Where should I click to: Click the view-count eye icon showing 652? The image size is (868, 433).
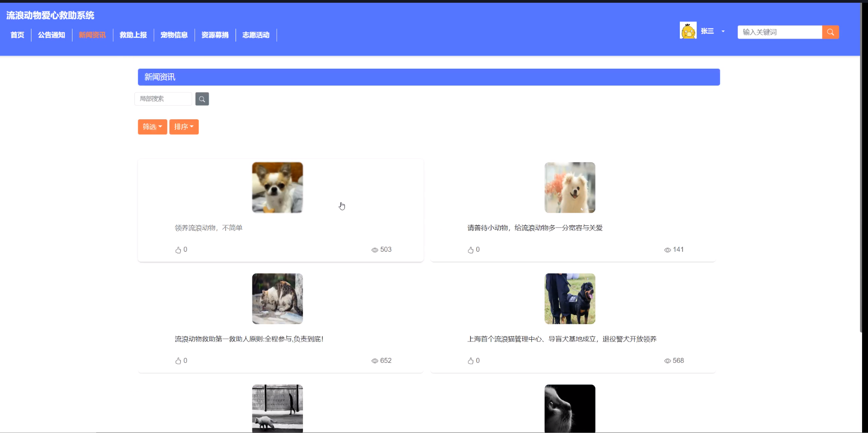[x=375, y=361]
